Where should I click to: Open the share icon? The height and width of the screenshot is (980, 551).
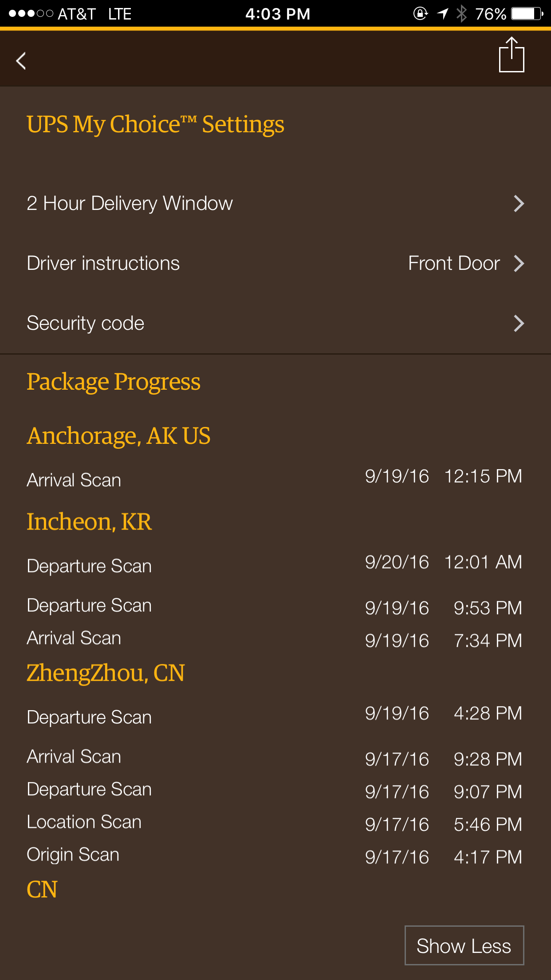512,55
